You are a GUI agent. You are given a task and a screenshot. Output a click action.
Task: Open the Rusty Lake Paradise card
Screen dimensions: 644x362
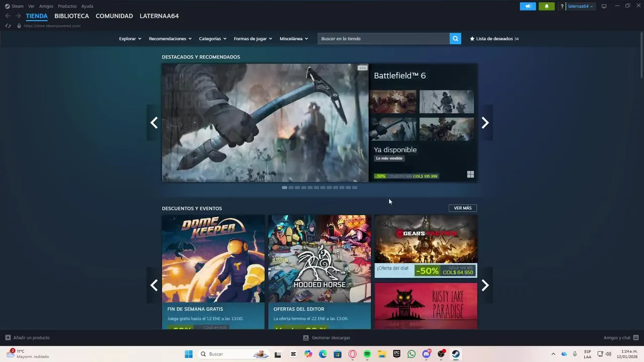pyautogui.click(x=426, y=306)
